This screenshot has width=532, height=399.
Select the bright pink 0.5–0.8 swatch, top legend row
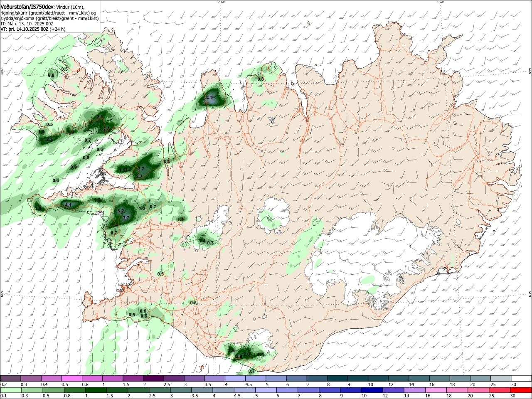point(71,378)
